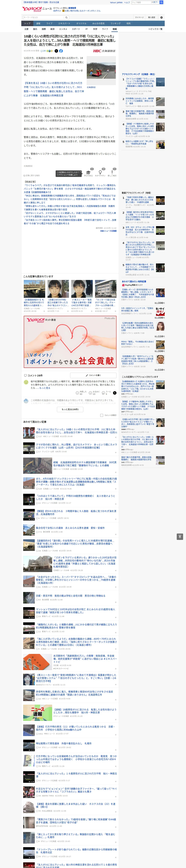Screen dimensions: 186x868
Task: Click the 記事に関する報告 link
Action: (32, 176)
